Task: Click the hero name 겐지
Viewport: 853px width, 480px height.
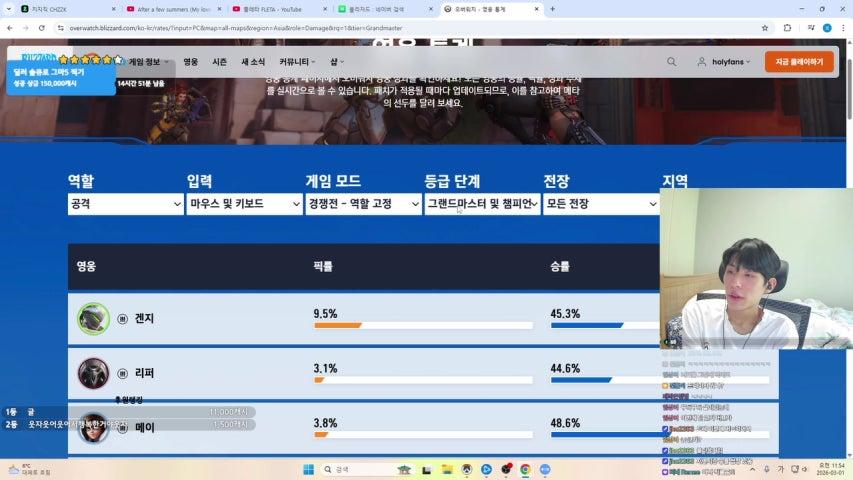Action: [144, 318]
